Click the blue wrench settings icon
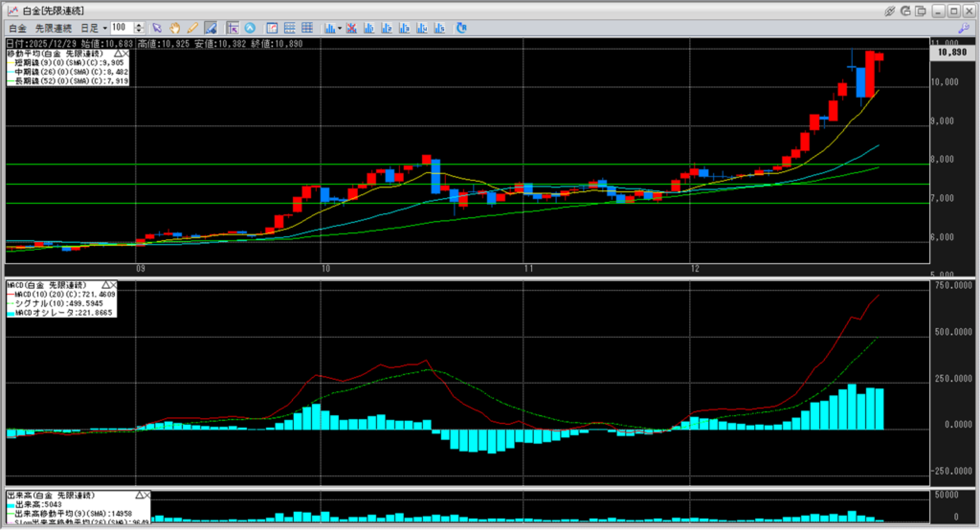The height and width of the screenshot is (530, 980). 964,28
